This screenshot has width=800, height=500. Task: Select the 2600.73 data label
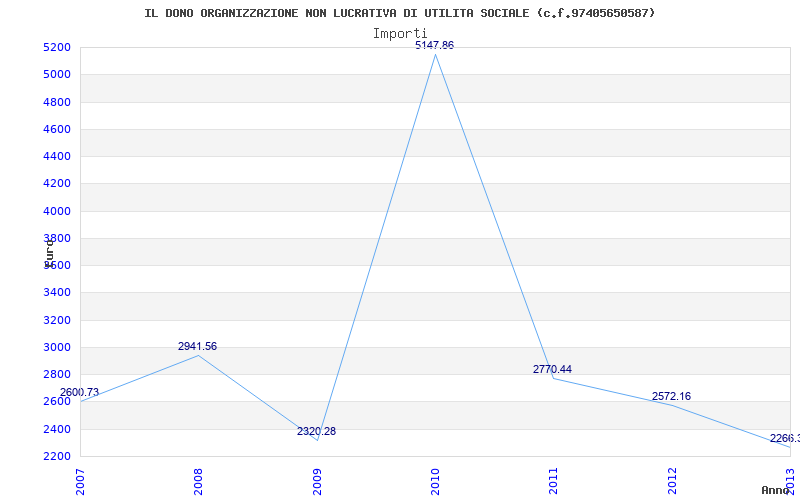79,392
